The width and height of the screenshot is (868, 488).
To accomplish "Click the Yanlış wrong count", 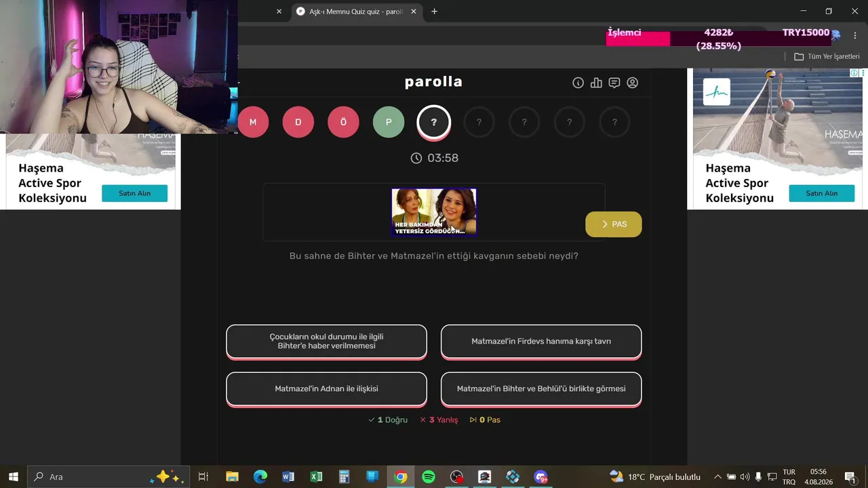I will point(439,420).
